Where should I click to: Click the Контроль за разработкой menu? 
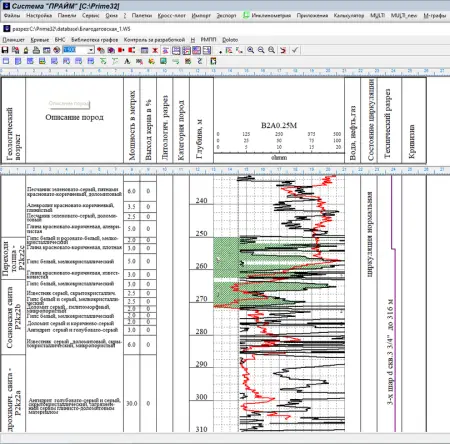coord(154,40)
